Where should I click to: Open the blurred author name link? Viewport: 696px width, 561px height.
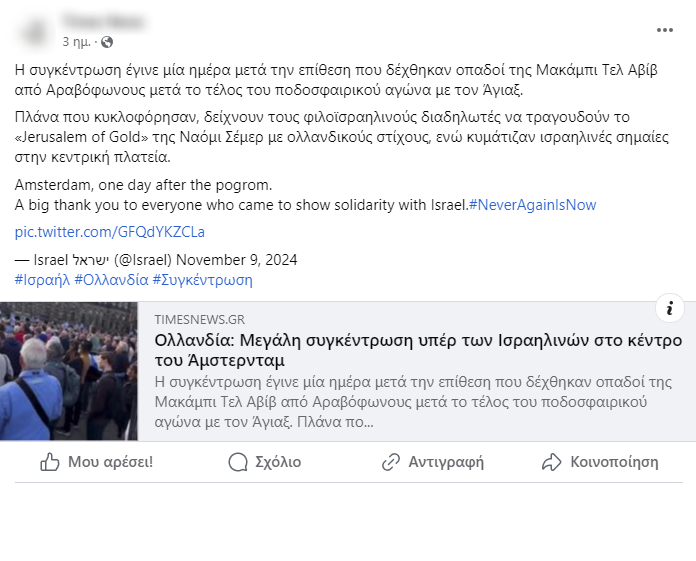click(104, 21)
